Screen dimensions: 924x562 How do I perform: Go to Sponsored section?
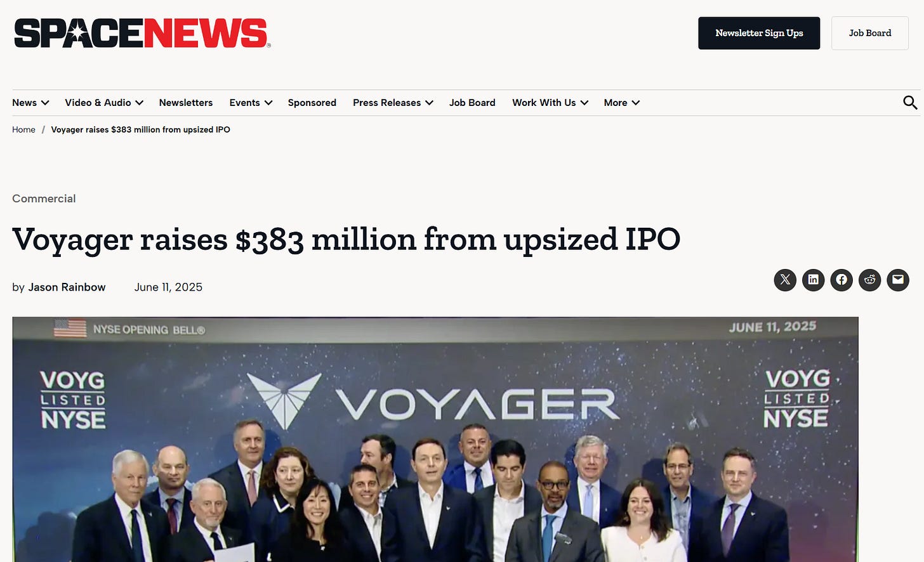(x=312, y=103)
